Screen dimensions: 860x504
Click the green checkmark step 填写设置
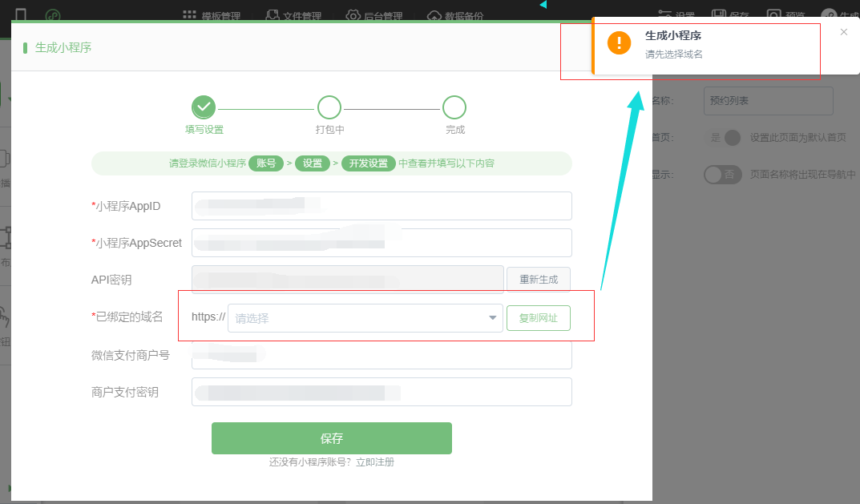(x=204, y=107)
